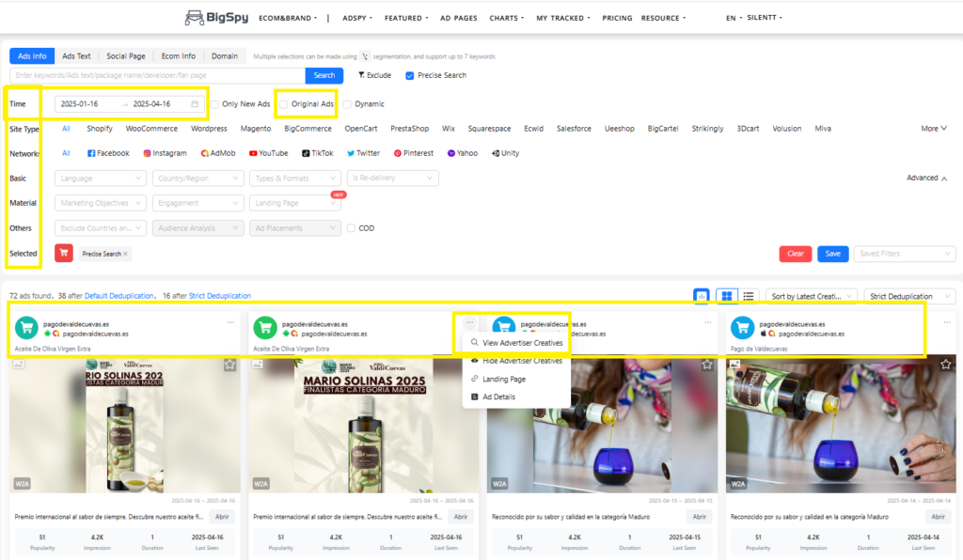Switch to chart analysis view icon
This screenshot has height=560, width=963.
click(x=701, y=296)
